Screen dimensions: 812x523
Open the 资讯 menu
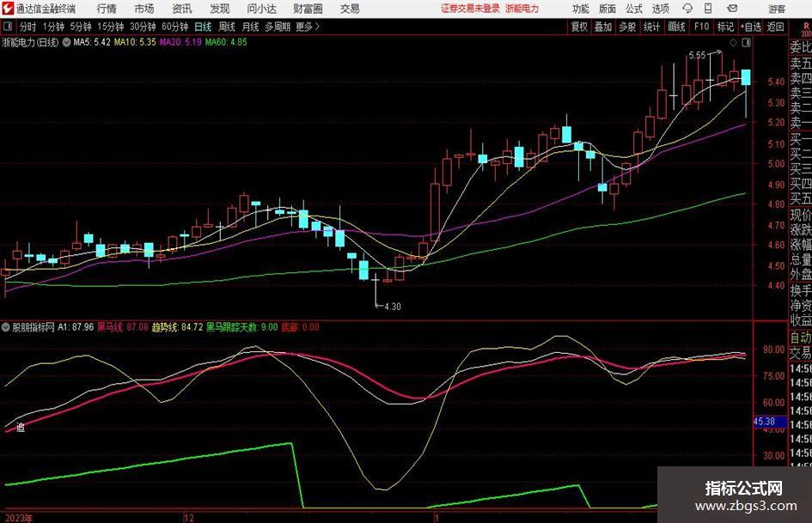coord(182,9)
